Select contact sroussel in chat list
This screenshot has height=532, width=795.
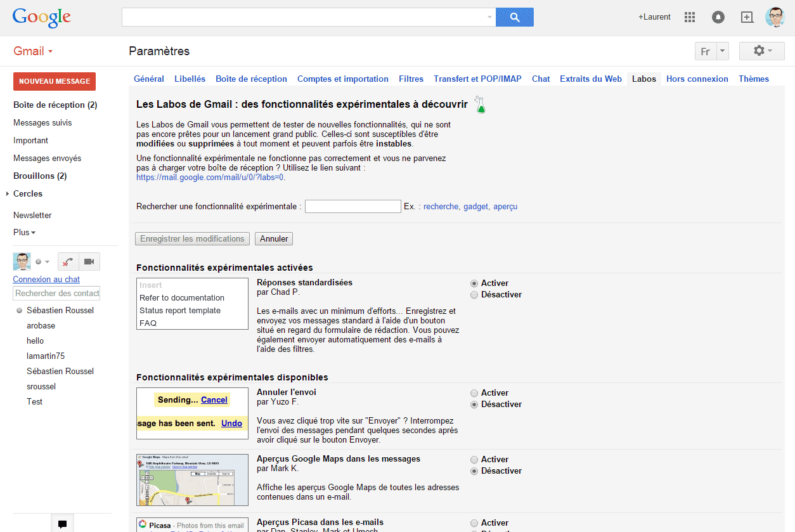pyautogui.click(x=41, y=387)
